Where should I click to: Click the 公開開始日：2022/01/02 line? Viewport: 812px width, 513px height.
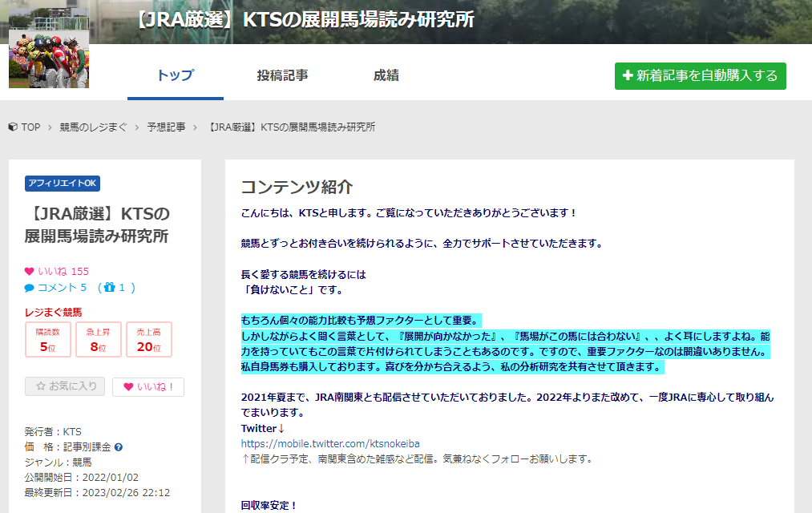coord(81,477)
